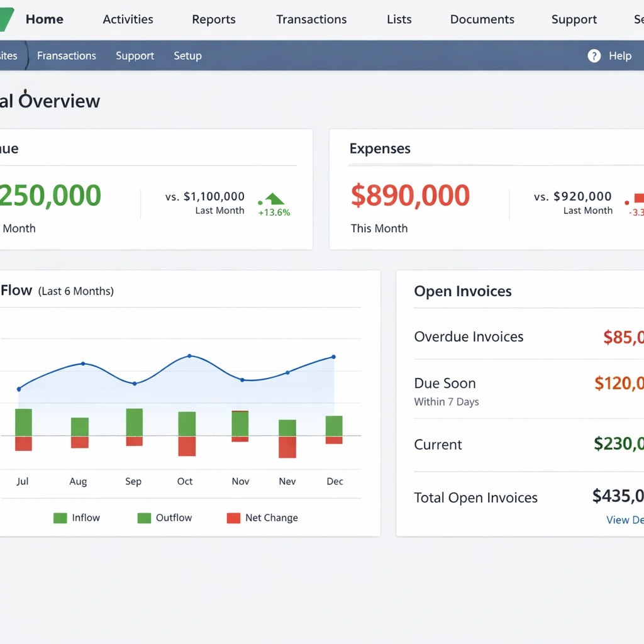Open the Reports menu
The image size is (644, 644).
[214, 19]
